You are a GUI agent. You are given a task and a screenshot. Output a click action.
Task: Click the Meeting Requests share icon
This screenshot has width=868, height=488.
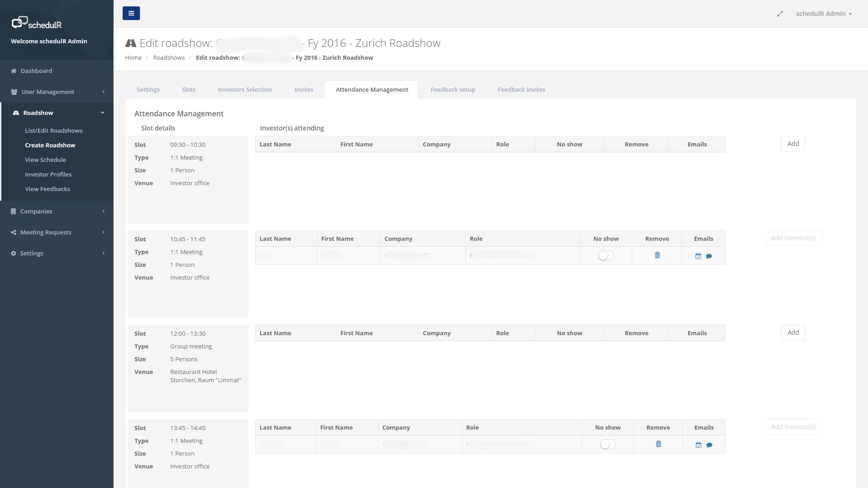point(13,232)
